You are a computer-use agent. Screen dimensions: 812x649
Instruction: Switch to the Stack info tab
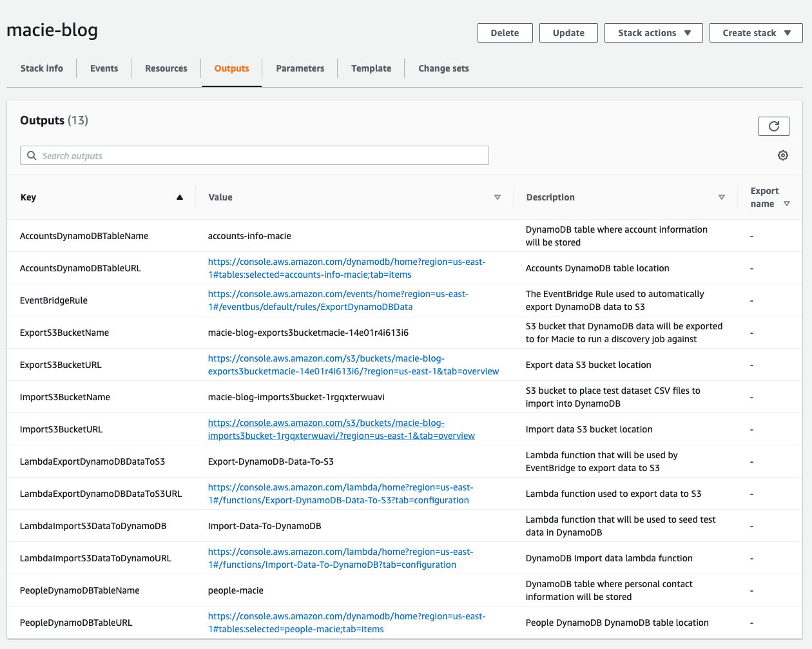coord(42,68)
